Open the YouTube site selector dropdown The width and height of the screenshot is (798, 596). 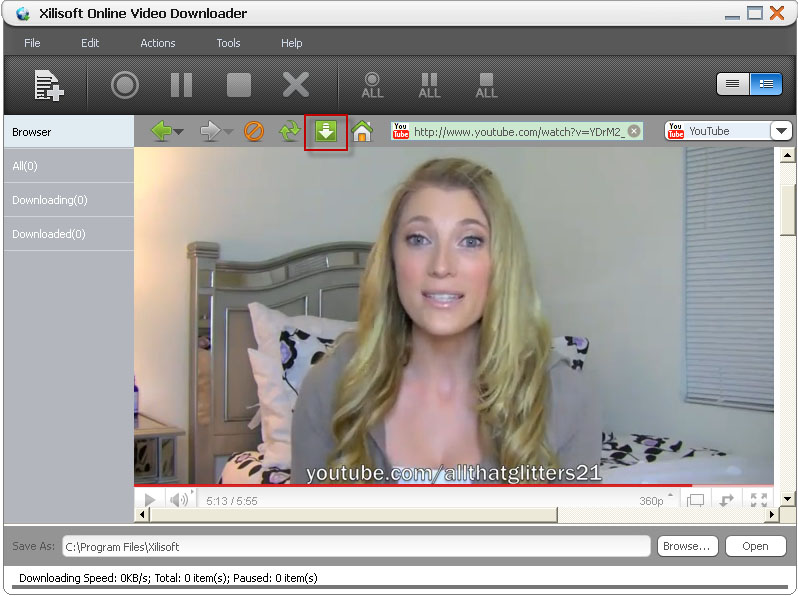(781, 131)
